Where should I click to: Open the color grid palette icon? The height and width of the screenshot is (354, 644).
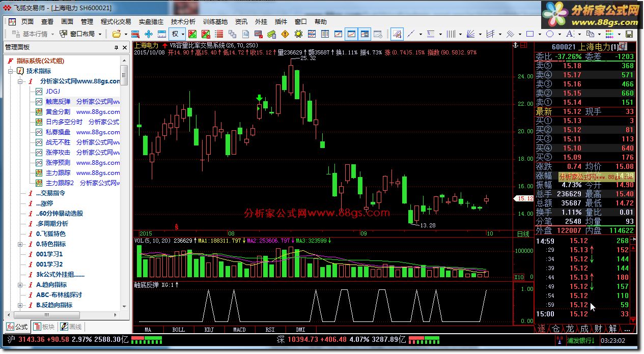(609, 34)
